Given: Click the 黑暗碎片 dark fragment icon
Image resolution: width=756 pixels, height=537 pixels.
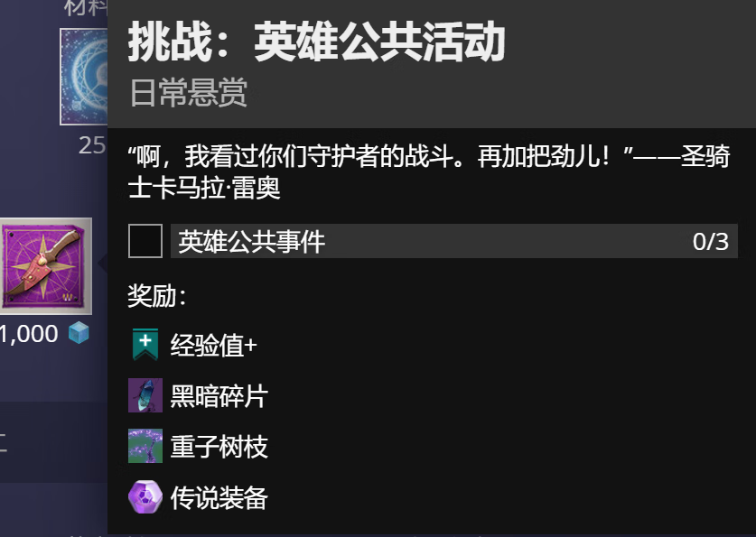Looking at the screenshot, I should point(145,395).
